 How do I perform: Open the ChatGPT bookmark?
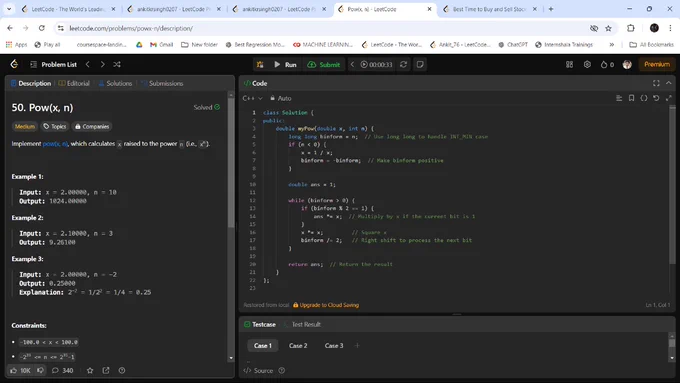click(513, 45)
